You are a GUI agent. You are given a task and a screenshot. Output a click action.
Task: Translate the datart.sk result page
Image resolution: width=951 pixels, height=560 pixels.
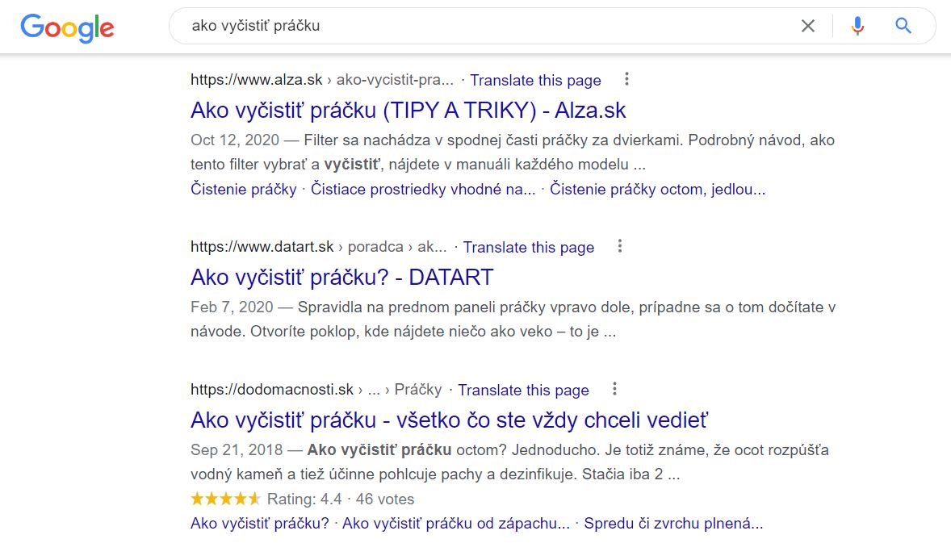click(x=529, y=247)
